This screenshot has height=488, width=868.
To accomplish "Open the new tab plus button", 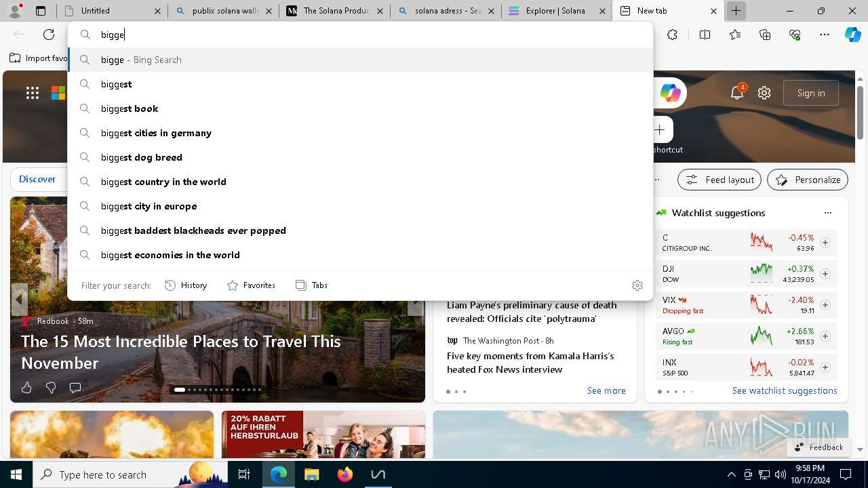I will 736,11.
